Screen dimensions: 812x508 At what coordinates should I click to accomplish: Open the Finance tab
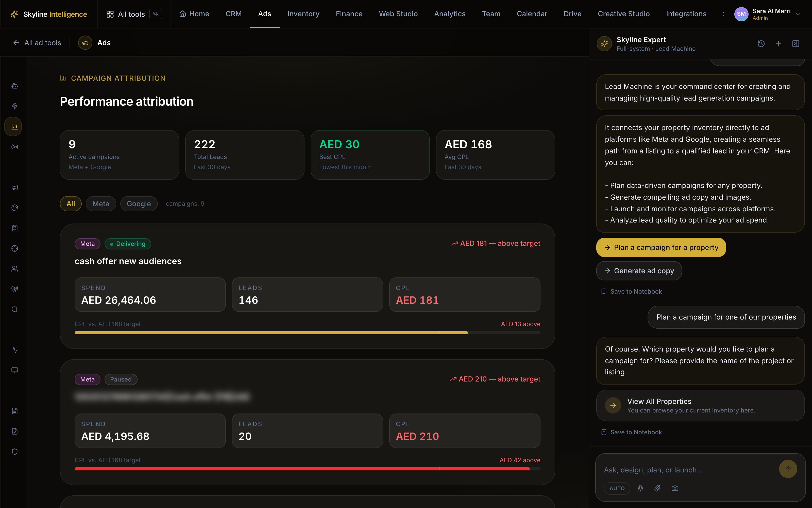(x=349, y=14)
